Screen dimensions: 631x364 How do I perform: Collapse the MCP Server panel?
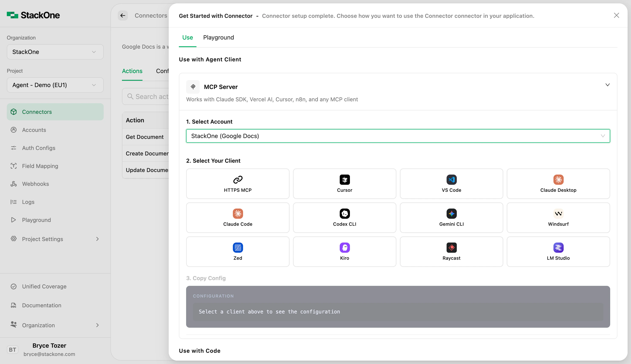[607, 85]
